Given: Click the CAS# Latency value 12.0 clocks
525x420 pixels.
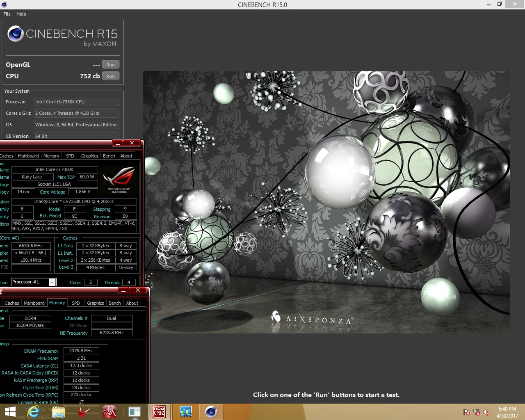Looking at the screenshot, I should [81, 366].
